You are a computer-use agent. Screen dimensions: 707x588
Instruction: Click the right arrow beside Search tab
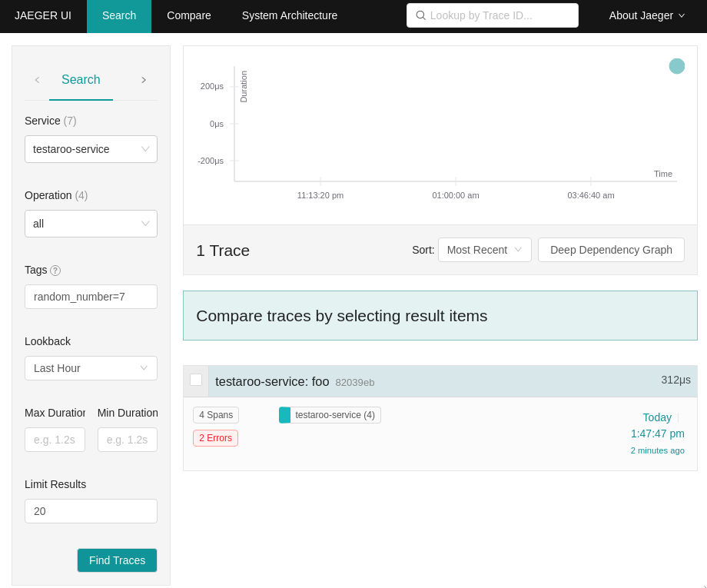(x=144, y=80)
